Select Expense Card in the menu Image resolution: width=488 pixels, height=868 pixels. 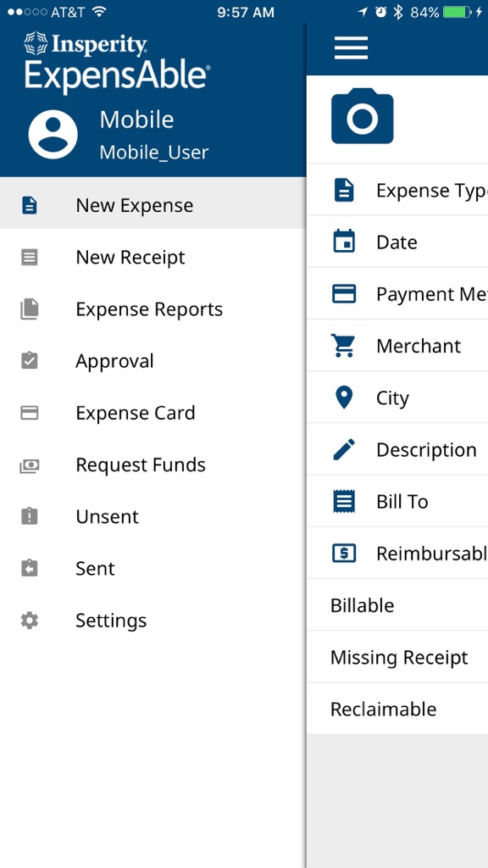(x=152, y=413)
